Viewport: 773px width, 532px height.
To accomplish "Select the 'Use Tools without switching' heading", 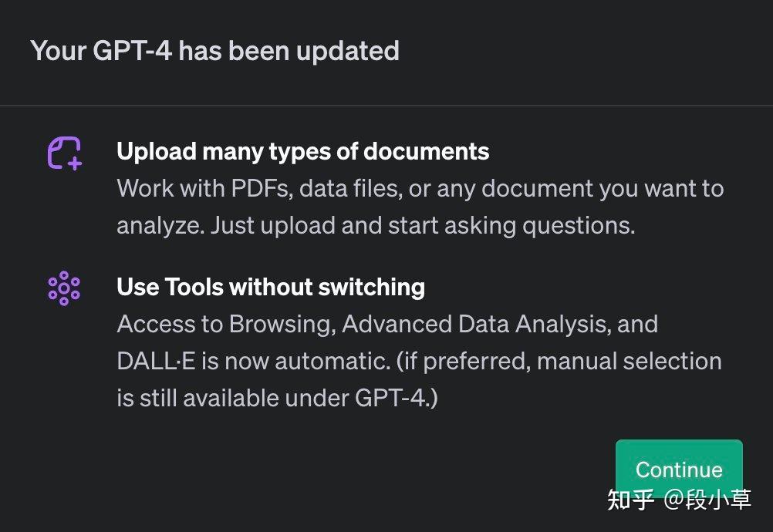I will pos(270,287).
